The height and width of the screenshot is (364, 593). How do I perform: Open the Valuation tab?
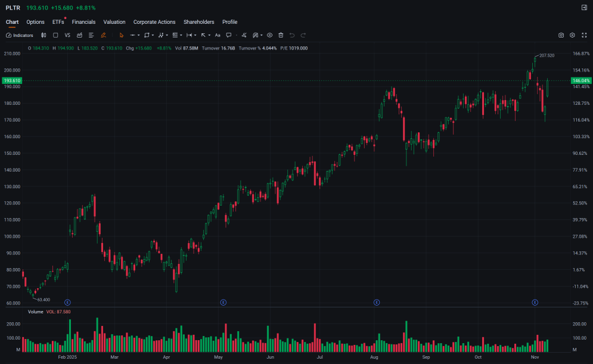click(x=114, y=22)
